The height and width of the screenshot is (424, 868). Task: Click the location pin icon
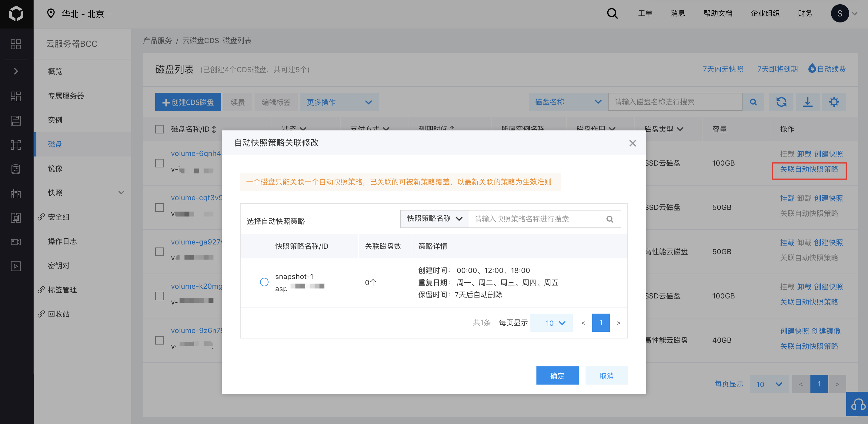(x=51, y=13)
